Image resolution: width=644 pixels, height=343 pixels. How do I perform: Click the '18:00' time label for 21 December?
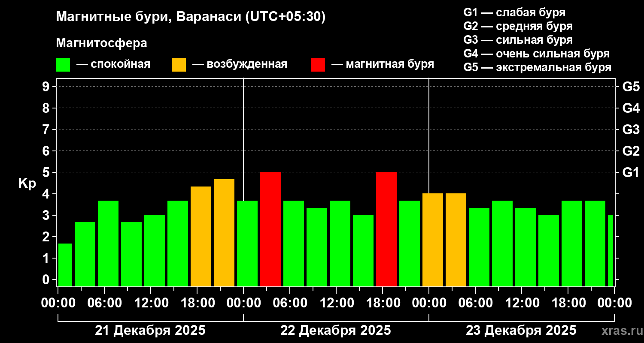point(197,303)
